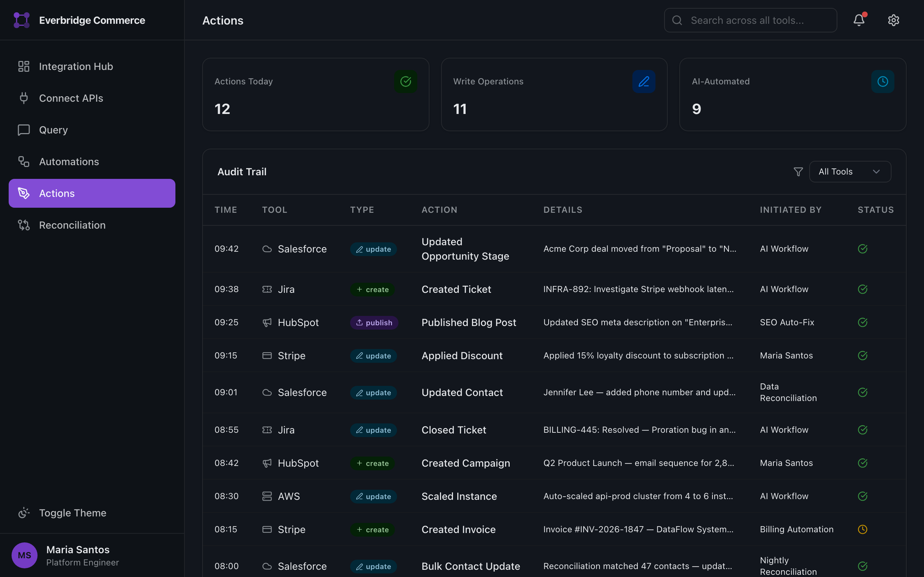
Task: Navigate to Connect APIs
Action: point(71,98)
